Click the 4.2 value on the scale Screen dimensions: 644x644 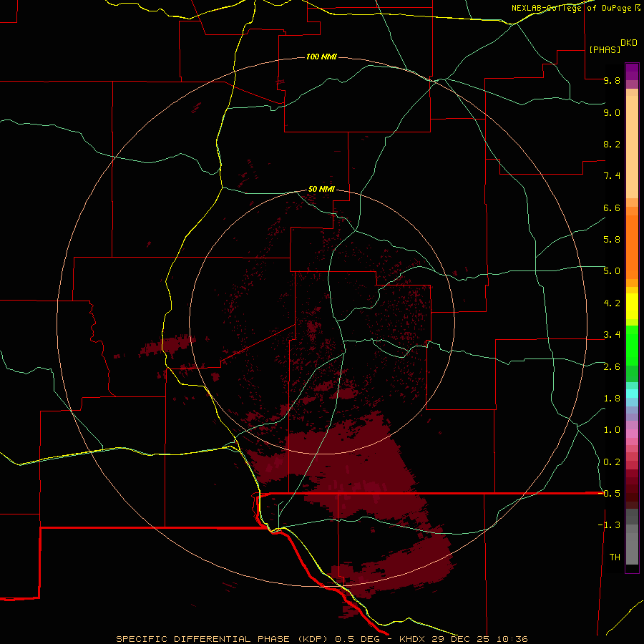point(612,303)
